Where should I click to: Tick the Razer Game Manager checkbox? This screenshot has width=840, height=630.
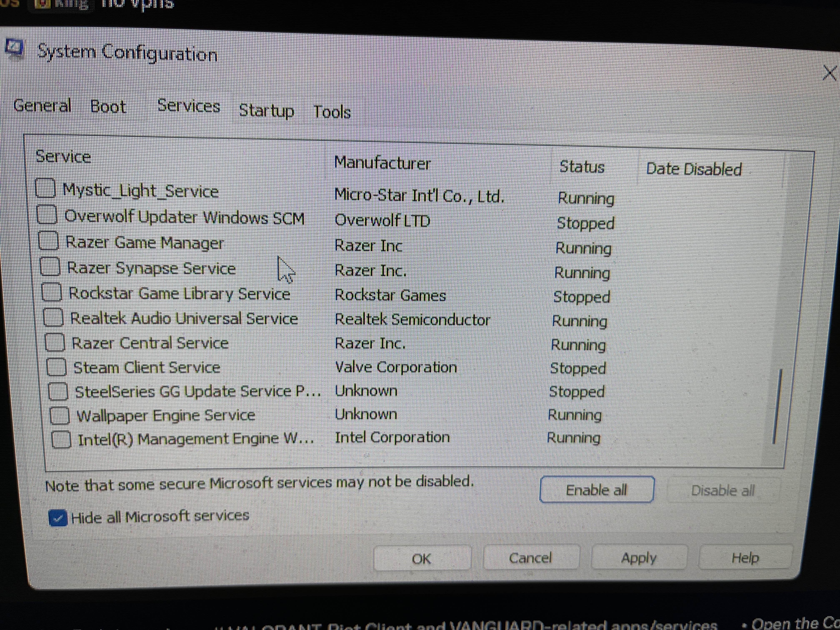(49, 241)
